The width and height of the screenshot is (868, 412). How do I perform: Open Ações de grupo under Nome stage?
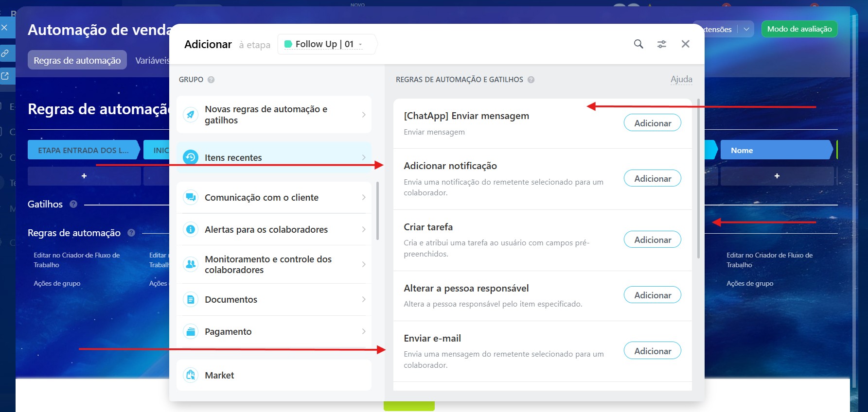click(750, 283)
